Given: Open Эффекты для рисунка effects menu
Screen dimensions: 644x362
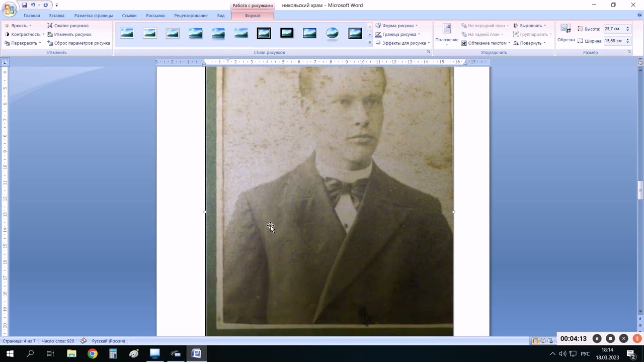Looking at the screenshot, I should 403,43.
